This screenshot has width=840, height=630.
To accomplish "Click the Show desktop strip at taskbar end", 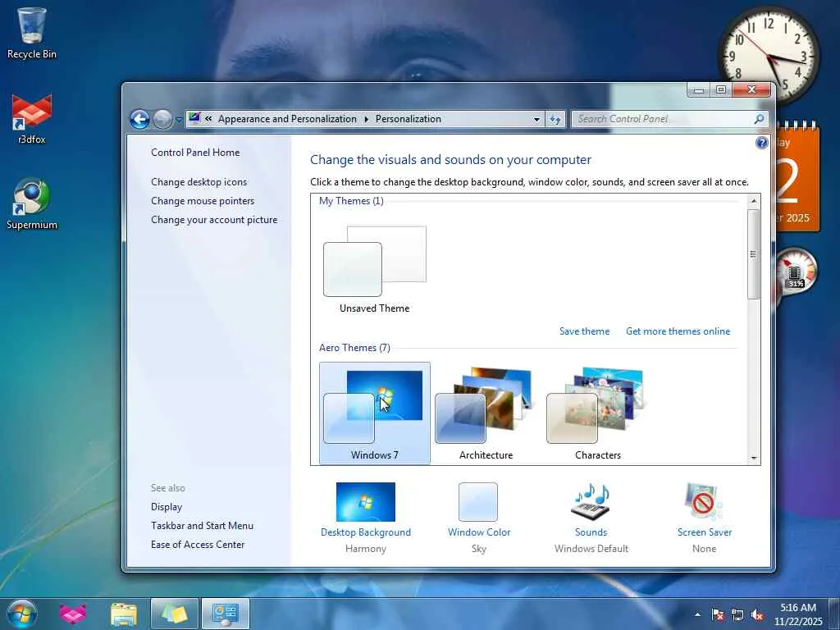I will 834,614.
